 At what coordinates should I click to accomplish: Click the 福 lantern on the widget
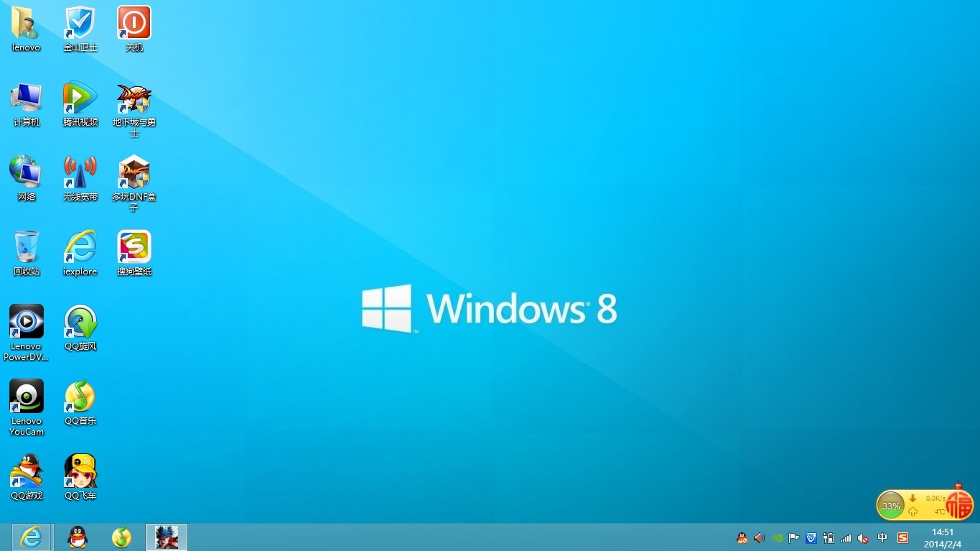click(958, 504)
